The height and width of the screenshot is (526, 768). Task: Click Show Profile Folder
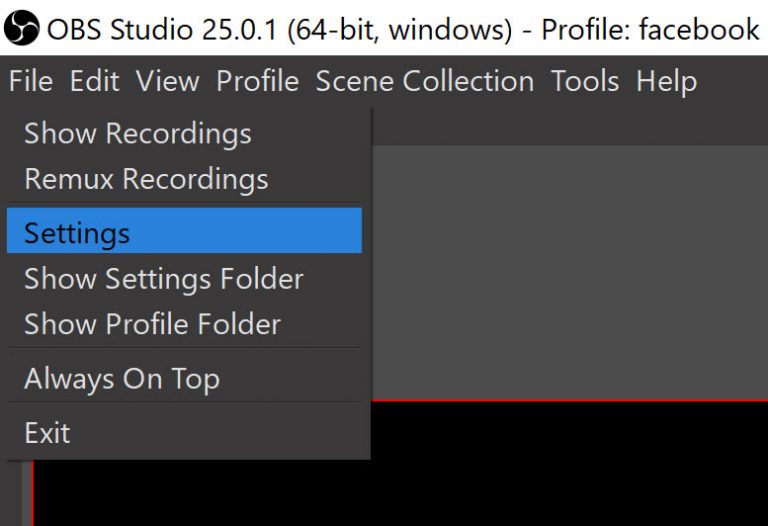[152, 324]
